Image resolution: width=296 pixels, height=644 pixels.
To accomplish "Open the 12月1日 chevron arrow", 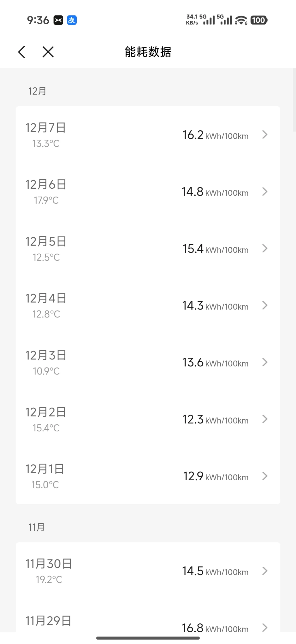I will pos(265,476).
